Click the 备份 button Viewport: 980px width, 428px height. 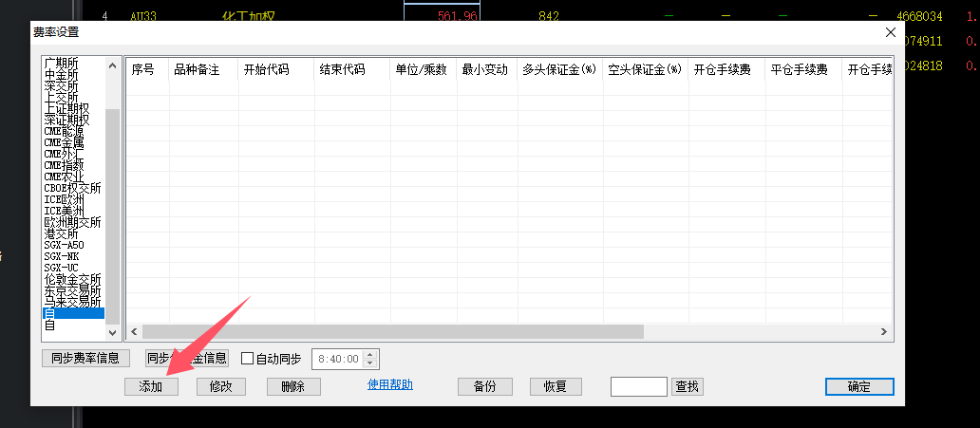click(x=485, y=387)
